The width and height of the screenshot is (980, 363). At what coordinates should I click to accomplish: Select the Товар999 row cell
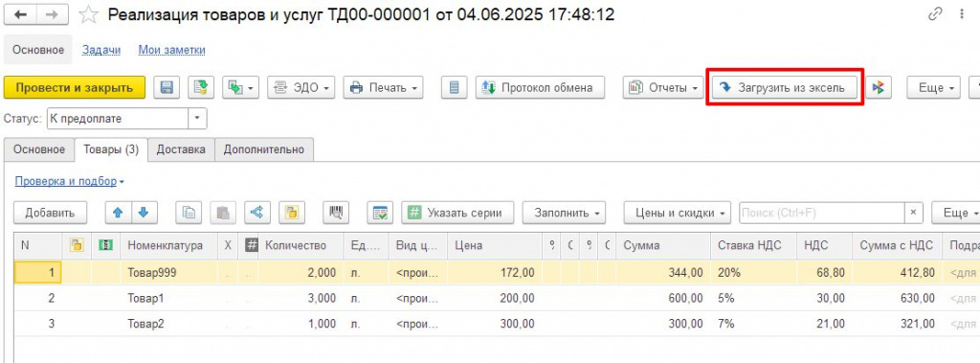tap(169, 272)
